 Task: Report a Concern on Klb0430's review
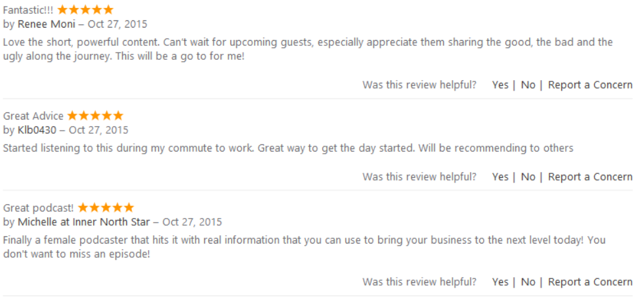tap(590, 177)
